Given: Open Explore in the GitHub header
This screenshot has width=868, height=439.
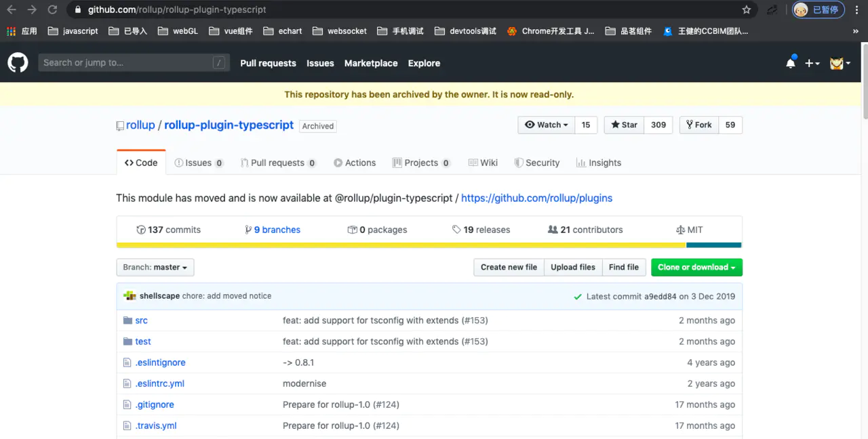Looking at the screenshot, I should pyautogui.click(x=424, y=63).
